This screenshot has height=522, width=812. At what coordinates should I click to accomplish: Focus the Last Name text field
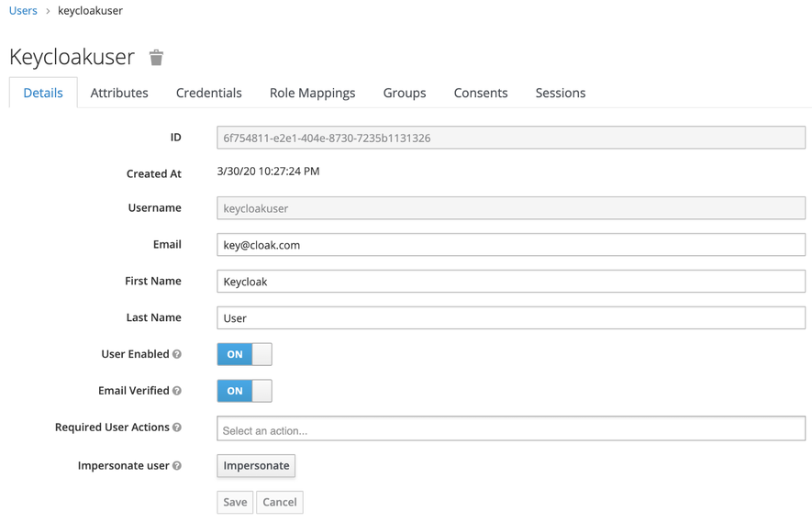(x=510, y=318)
